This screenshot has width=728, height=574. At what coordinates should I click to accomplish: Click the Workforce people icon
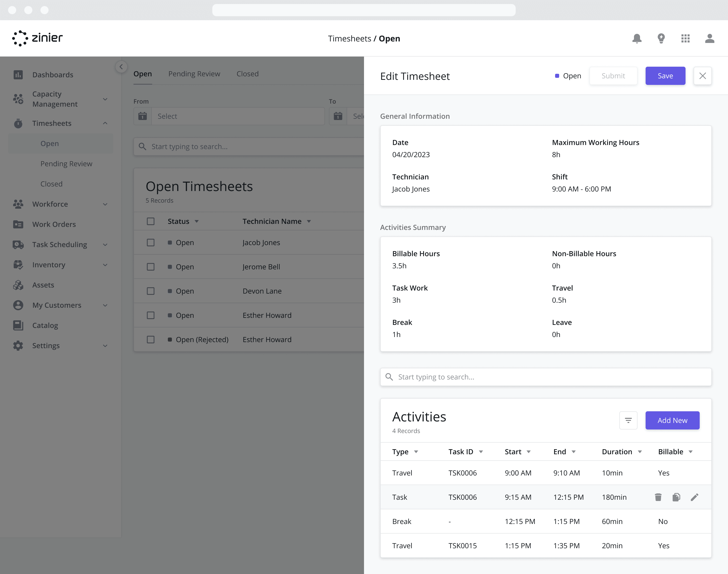pyautogui.click(x=18, y=204)
